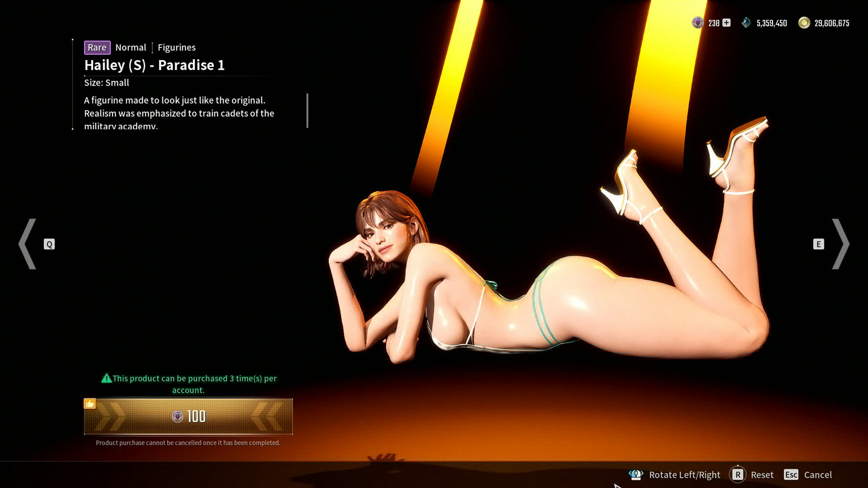Viewport: 868px width, 488px height.
Task: Click the 238 premium currency amount
Action: click(714, 23)
